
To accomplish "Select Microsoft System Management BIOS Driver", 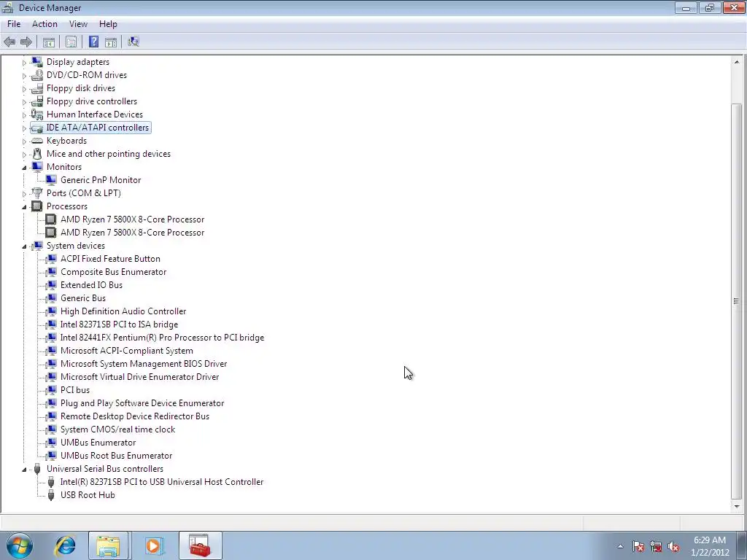I will tap(144, 364).
